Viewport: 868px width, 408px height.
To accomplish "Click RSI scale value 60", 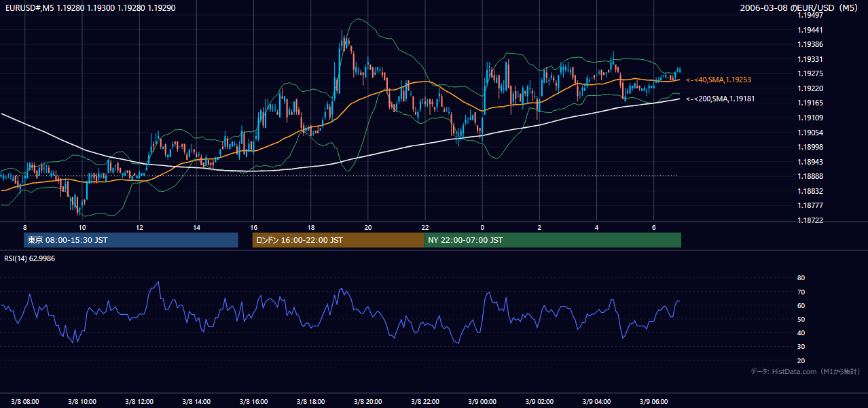I will tap(801, 305).
